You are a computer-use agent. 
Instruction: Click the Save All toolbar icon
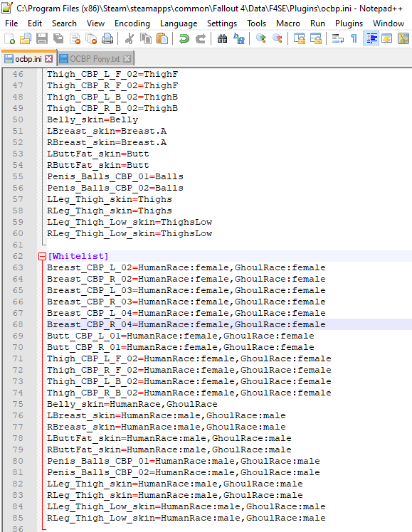click(58, 38)
